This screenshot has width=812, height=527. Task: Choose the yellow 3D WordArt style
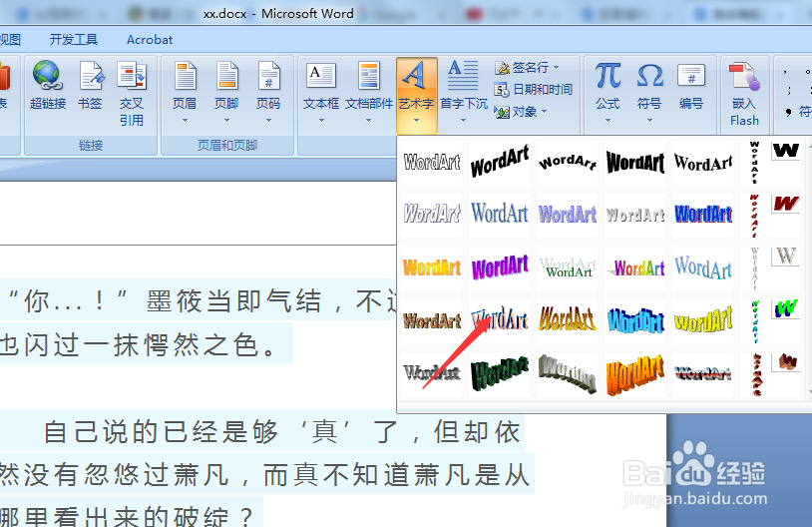(x=703, y=321)
